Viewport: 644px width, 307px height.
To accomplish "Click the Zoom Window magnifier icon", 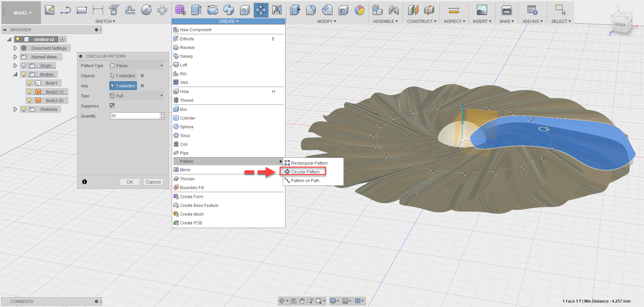I will point(319,301).
